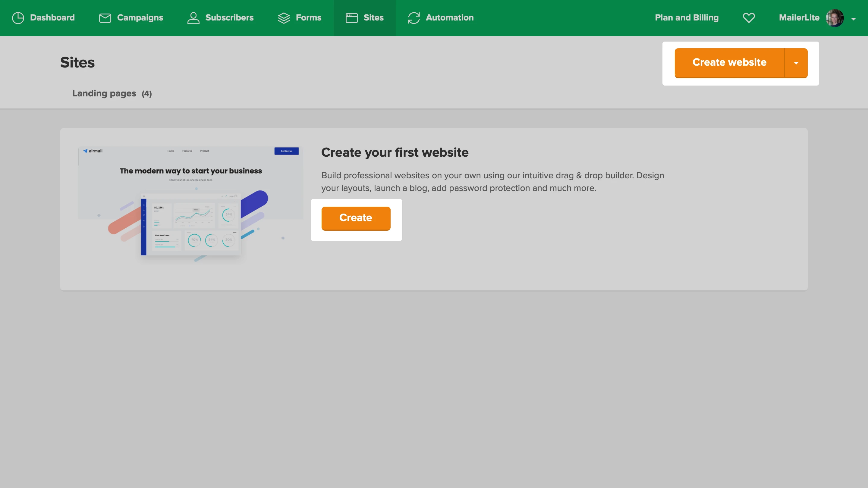Viewport: 868px width, 488px height.
Task: Click the MailerLite profile avatar
Action: click(x=835, y=18)
